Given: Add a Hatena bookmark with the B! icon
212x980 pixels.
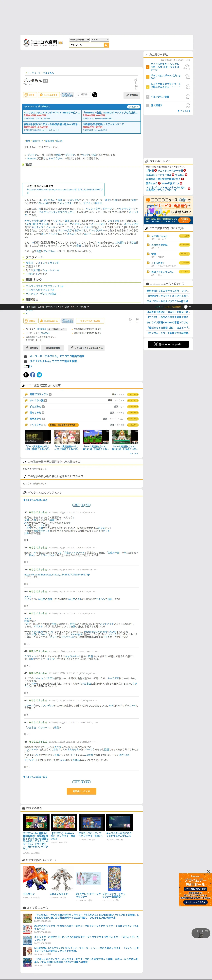Looking at the screenshot, I should pyautogui.click(x=39, y=375).
